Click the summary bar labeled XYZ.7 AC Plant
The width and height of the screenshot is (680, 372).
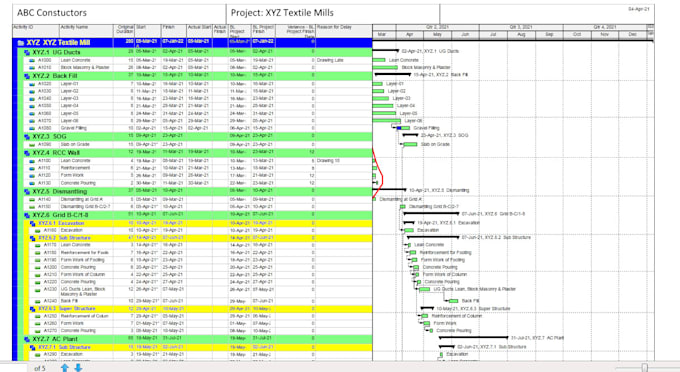point(474,337)
